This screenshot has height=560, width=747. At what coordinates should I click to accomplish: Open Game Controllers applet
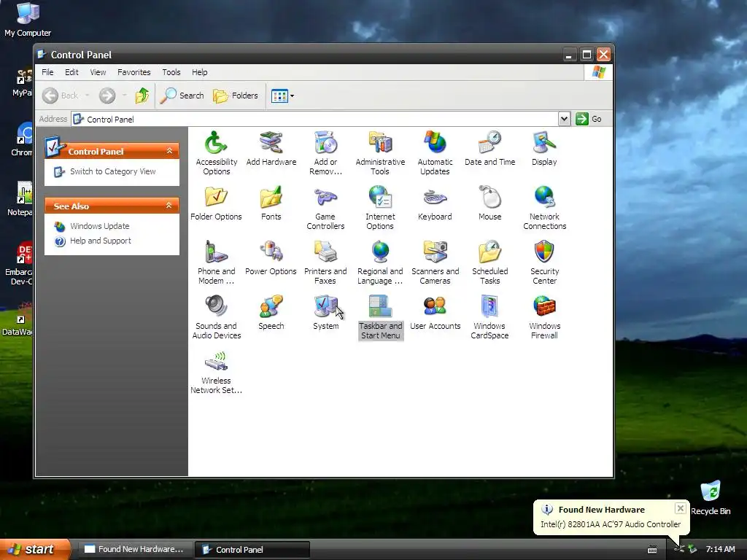pos(325,208)
